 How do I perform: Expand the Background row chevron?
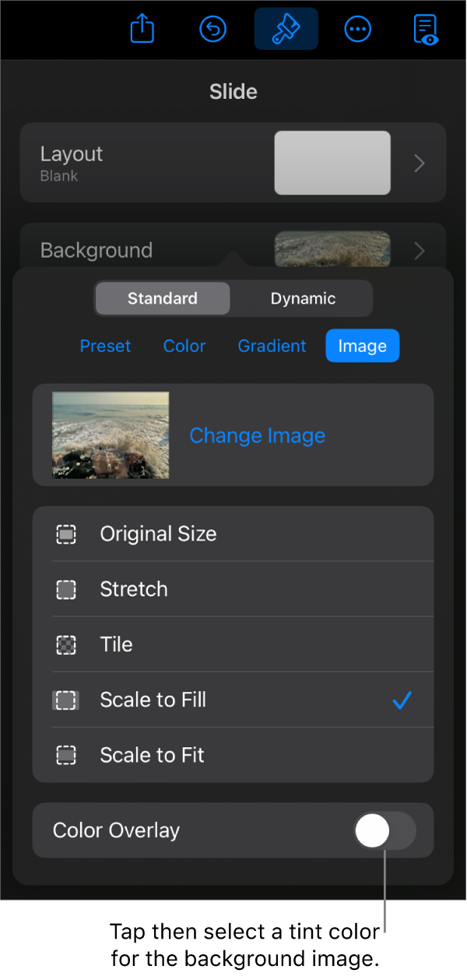pos(420,251)
